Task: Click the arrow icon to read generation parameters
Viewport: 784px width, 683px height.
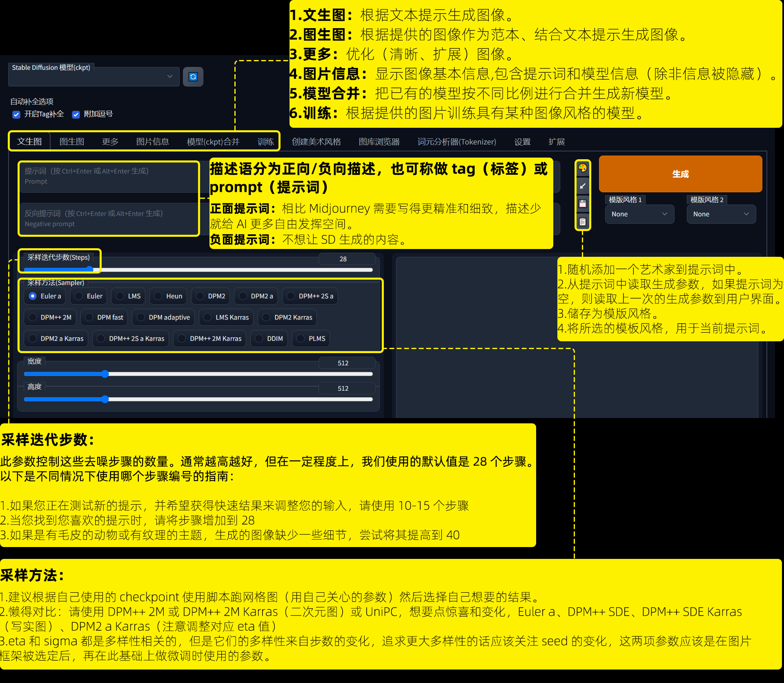Action: [x=583, y=186]
